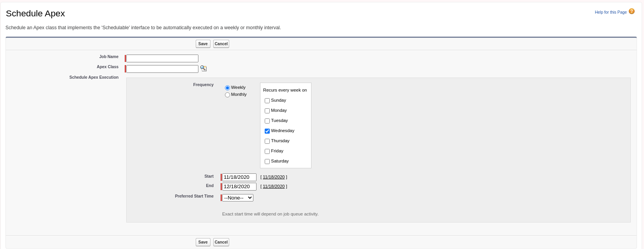Check the Tuesday checkbox
Screen dimensions: 644x249
267,121
